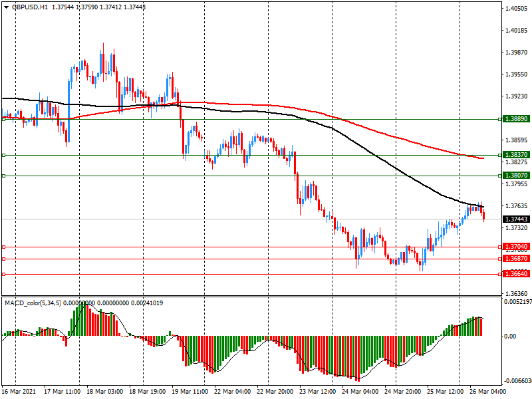Click the MACD_color(5,34,5) indicator label

33,303
